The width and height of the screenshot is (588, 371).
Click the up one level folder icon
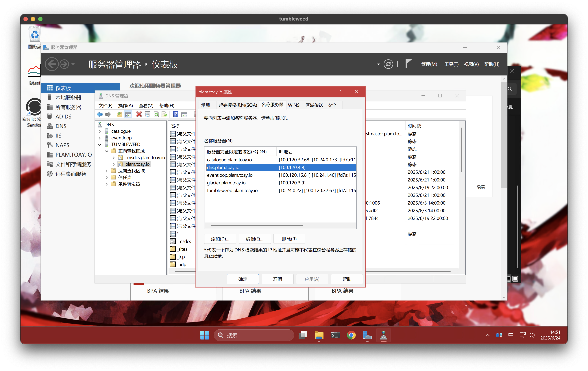(119, 114)
